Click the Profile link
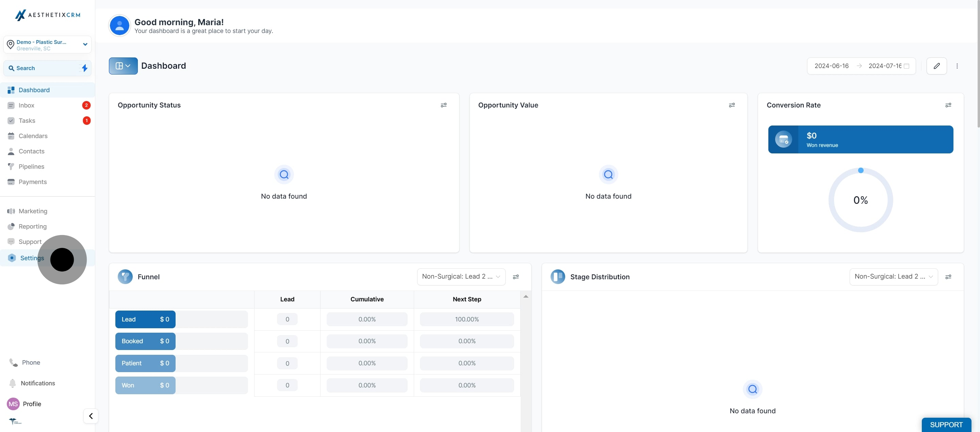Viewport: 980px width, 432px height. 32,404
